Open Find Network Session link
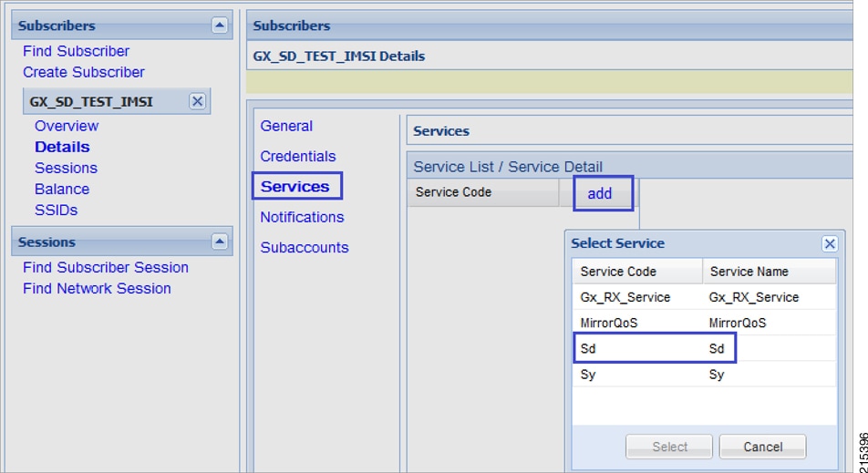 [97, 288]
